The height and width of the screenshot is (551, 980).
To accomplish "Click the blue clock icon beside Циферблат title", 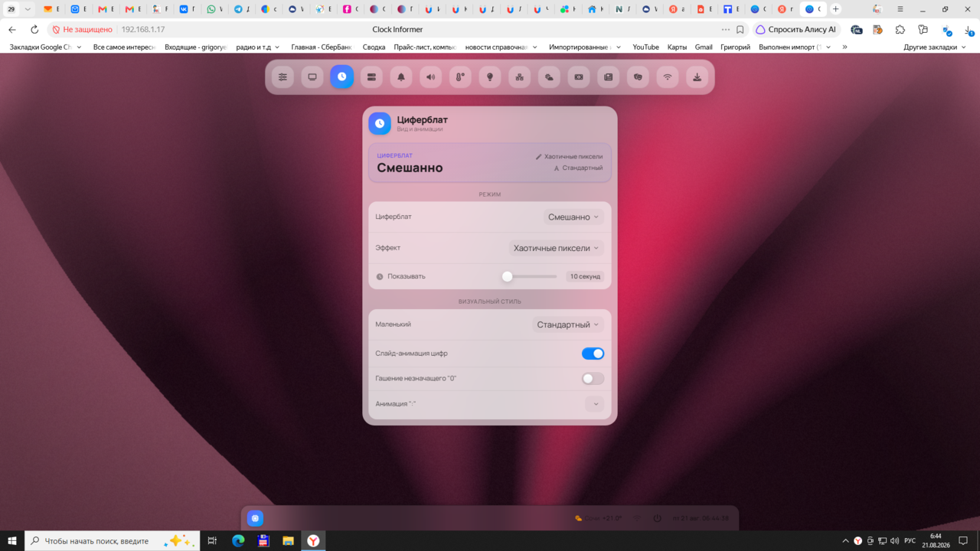I will [380, 123].
